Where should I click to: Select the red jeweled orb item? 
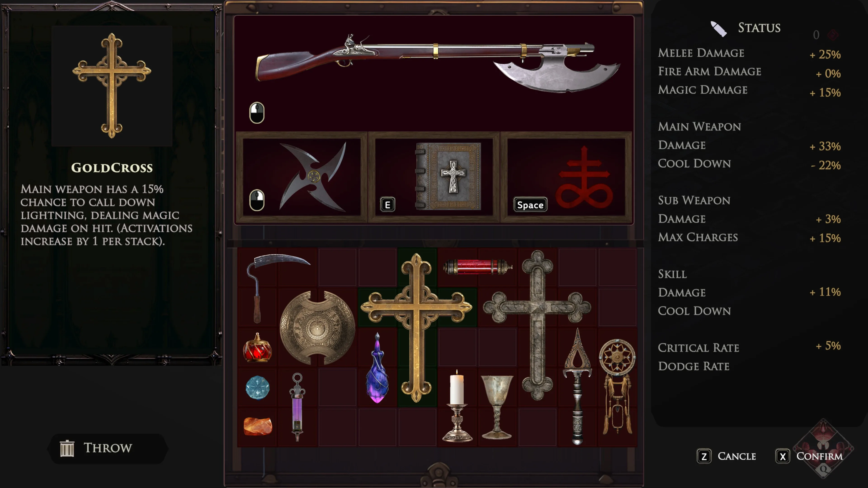click(257, 347)
